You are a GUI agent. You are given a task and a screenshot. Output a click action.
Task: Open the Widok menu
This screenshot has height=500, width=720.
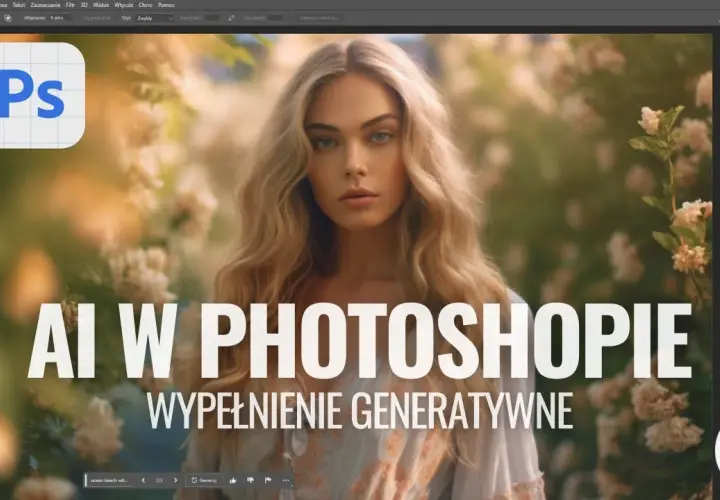[x=101, y=5]
